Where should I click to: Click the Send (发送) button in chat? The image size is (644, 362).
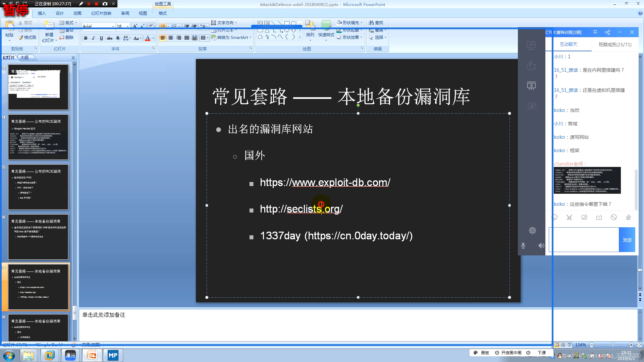click(x=627, y=240)
